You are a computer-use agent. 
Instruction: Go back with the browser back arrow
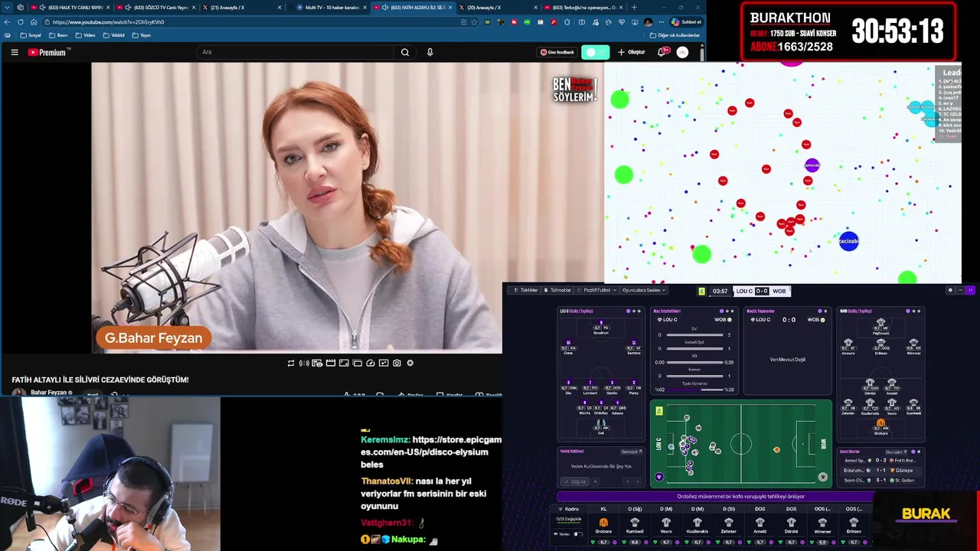[8, 21]
